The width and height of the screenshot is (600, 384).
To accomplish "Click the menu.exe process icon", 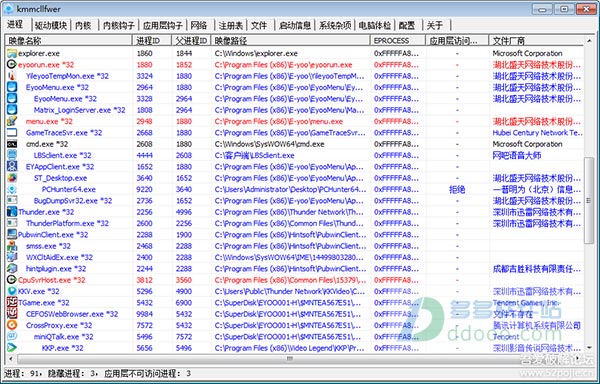I will [12, 121].
